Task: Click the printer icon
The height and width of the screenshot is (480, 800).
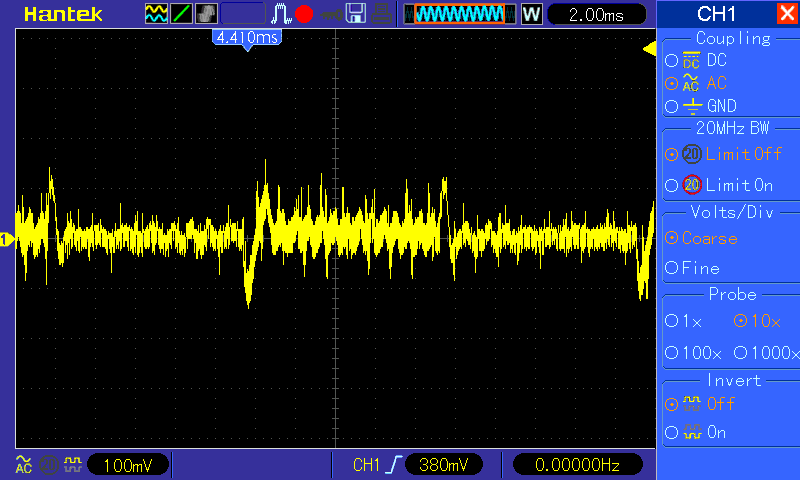Action: tap(381, 14)
